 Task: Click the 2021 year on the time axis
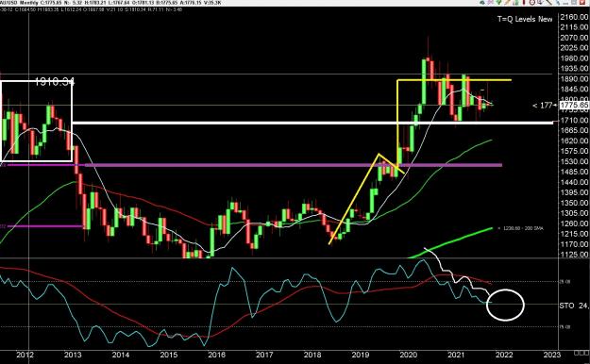(x=456, y=355)
